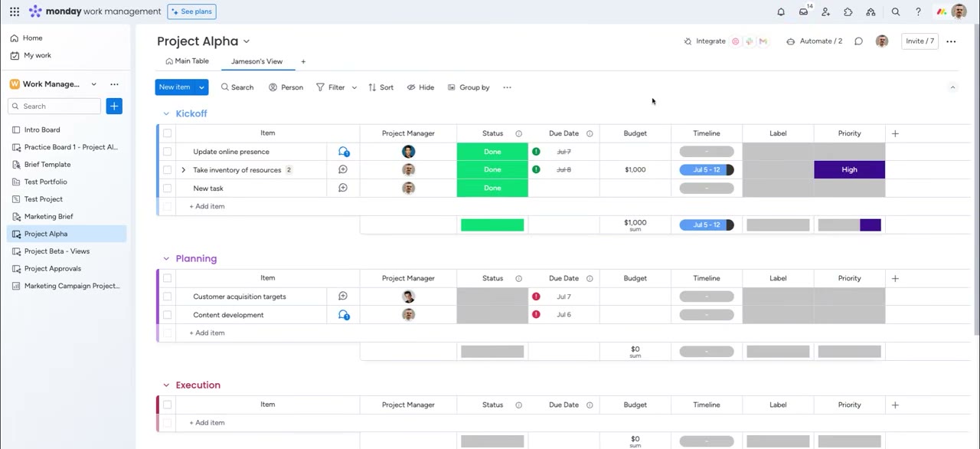Open the Invite / 7 button

click(920, 41)
